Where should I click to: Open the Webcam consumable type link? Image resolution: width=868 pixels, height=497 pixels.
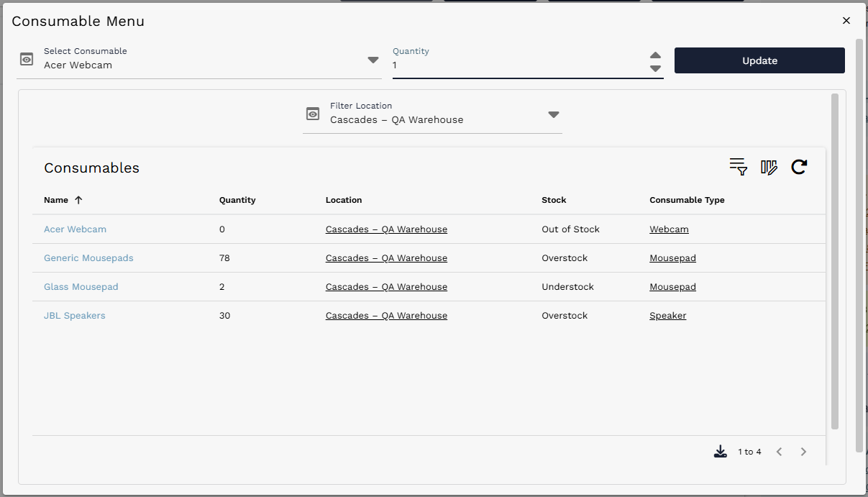point(669,229)
